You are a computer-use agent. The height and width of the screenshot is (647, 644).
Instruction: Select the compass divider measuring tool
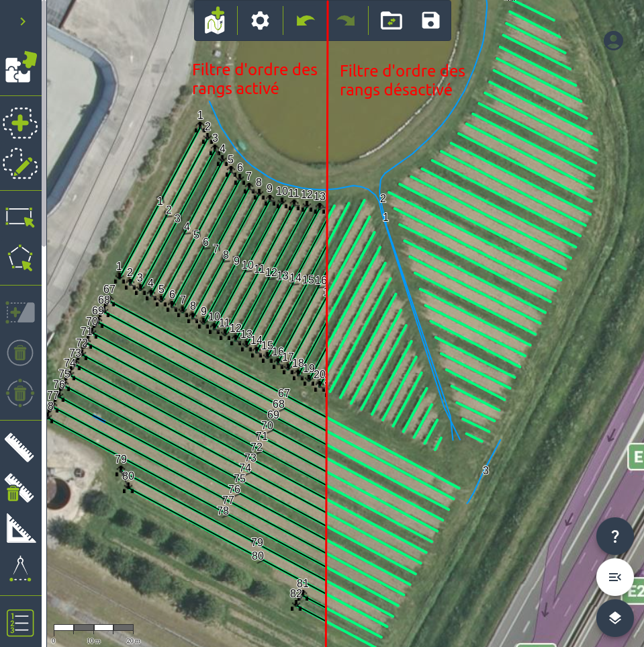coord(20,569)
